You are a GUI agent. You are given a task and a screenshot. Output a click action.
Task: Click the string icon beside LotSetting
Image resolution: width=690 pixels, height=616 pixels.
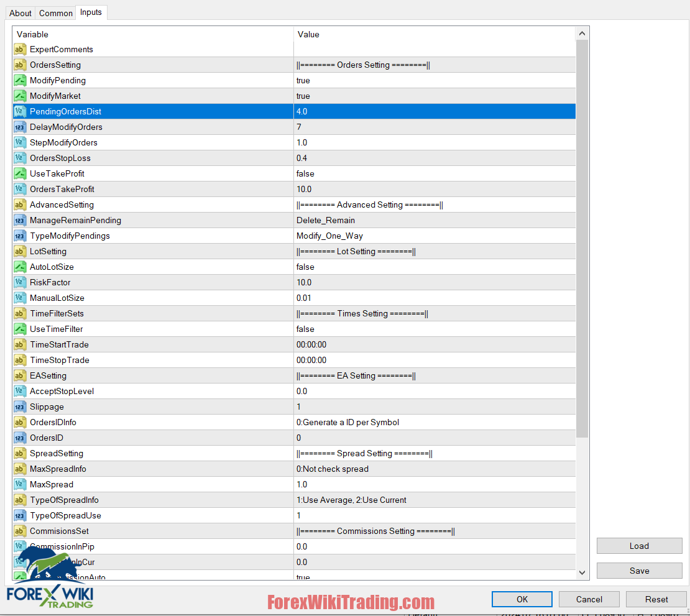click(20, 251)
